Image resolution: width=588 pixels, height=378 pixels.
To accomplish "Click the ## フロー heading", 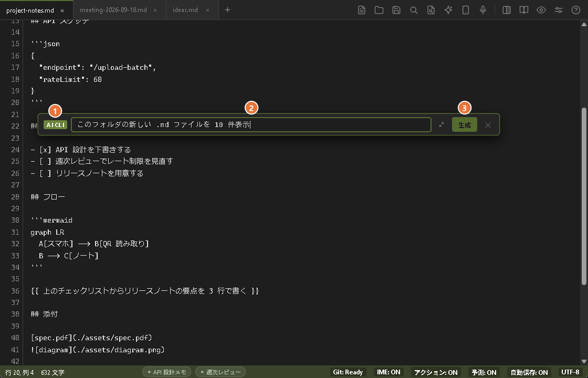I will tap(48, 197).
